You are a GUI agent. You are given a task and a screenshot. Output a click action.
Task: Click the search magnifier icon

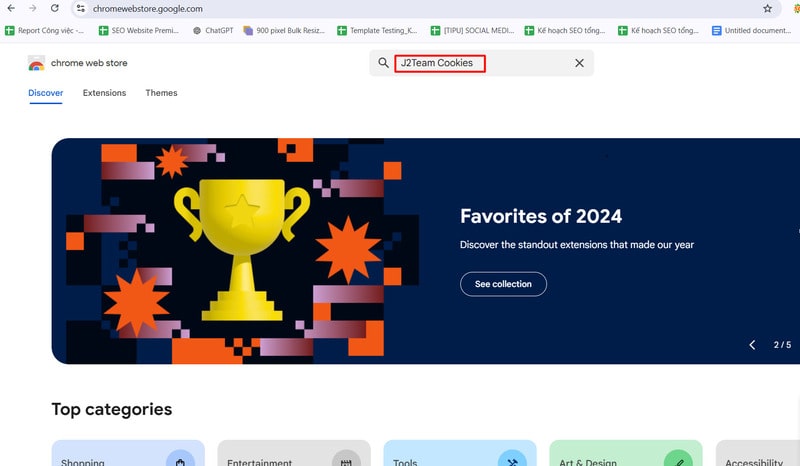[x=383, y=63]
